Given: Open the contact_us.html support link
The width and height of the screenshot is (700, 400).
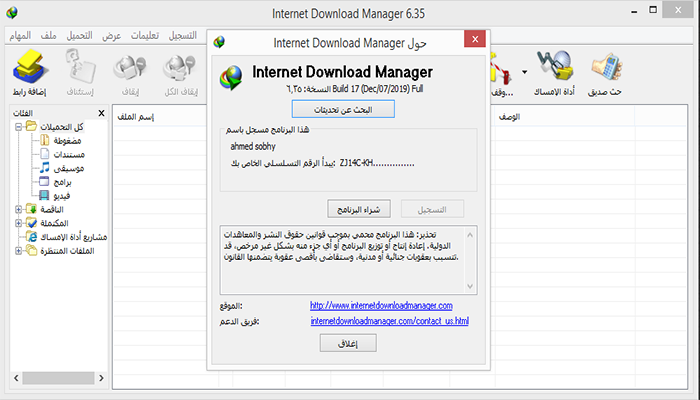Looking at the screenshot, I should (x=390, y=321).
